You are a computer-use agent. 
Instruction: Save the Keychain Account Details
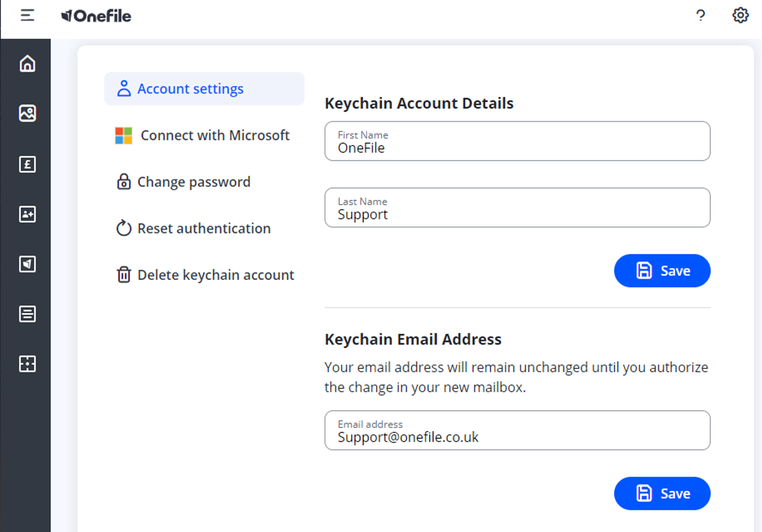tap(662, 271)
